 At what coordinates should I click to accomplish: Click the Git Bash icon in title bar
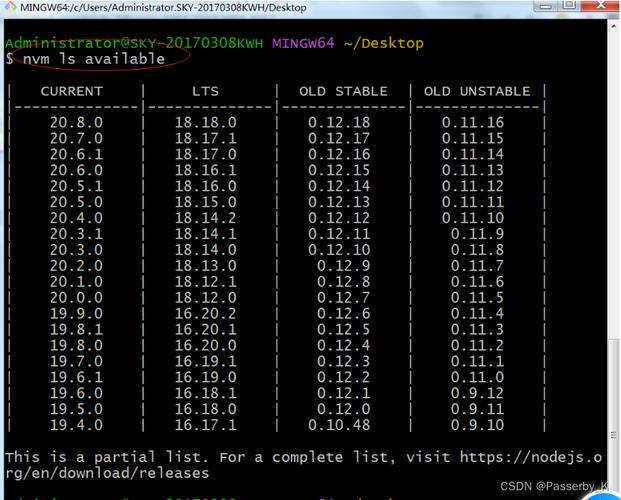pos(9,7)
